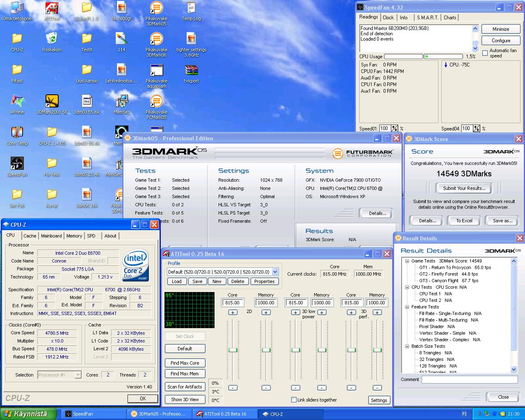525x420 pixels.
Task: Open the Core Temp desktop icon
Action: (x=17, y=136)
